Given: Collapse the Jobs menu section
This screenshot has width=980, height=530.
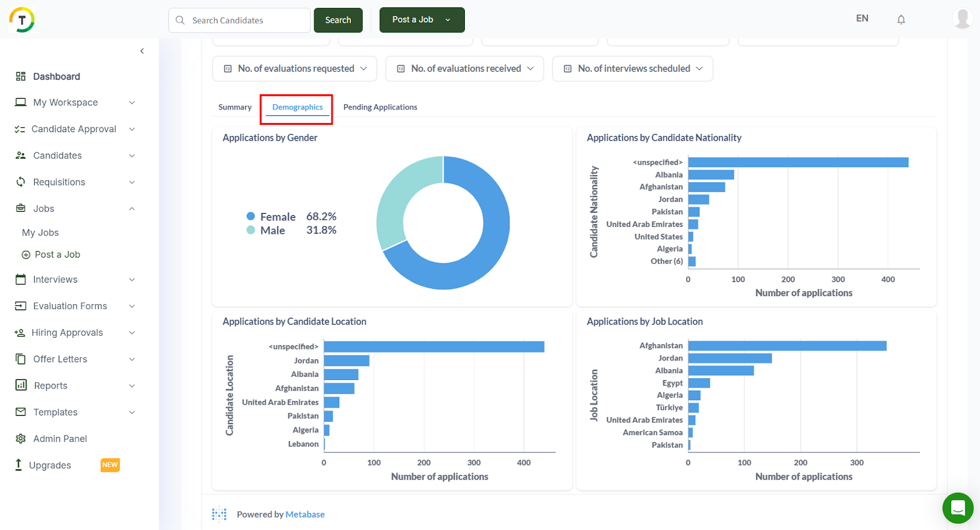Looking at the screenshot, I should (132, 209).
